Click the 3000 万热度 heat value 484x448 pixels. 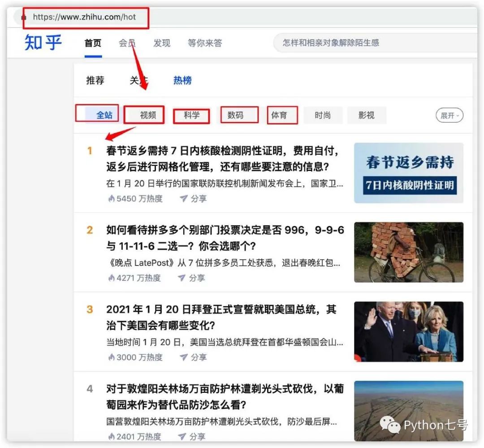(139, 357)
